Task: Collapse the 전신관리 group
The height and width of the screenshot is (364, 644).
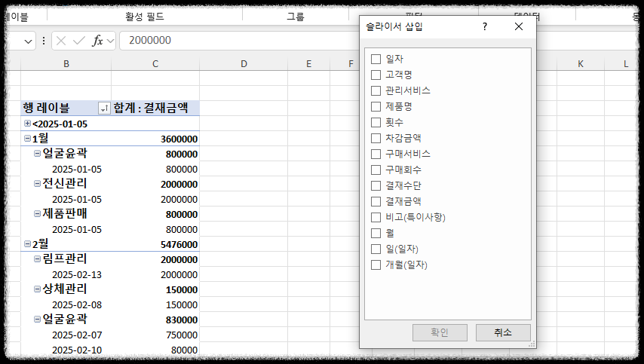Action: click(x=38, y=184)
